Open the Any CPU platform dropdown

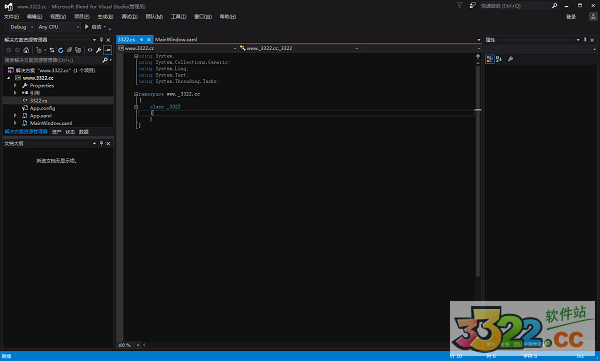(x=59, y=27)
